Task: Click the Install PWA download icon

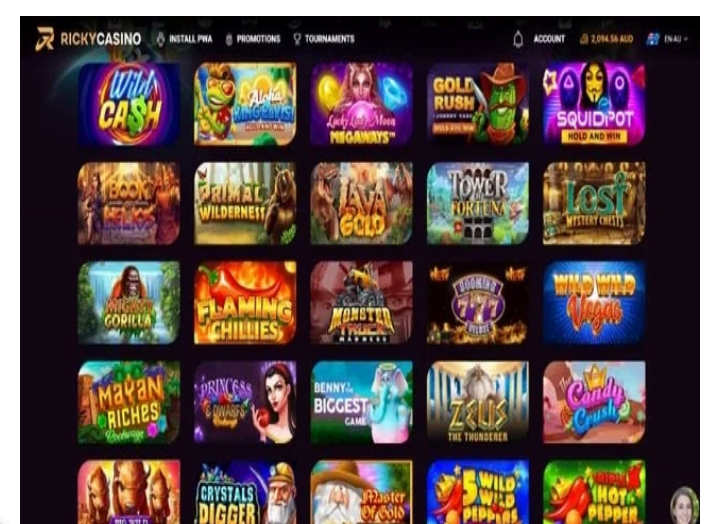Action: pos(160,39)
